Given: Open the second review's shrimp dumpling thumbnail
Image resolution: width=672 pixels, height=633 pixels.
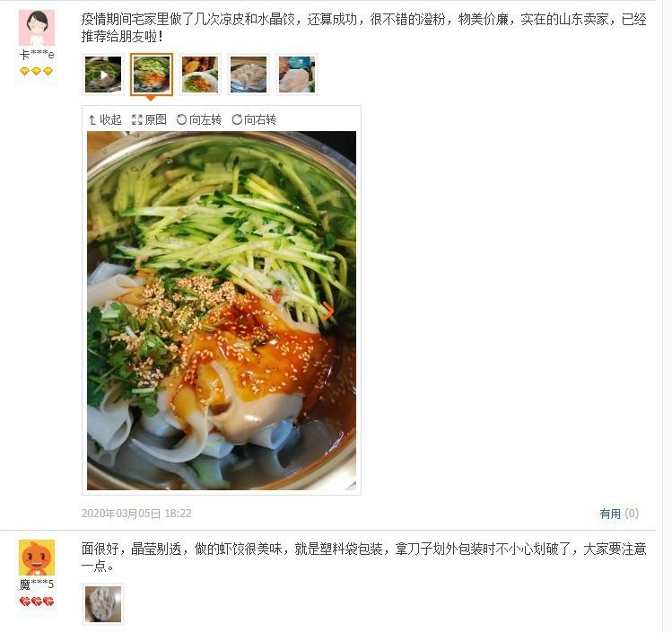Looking at the screenshot, I should (103, 604).
